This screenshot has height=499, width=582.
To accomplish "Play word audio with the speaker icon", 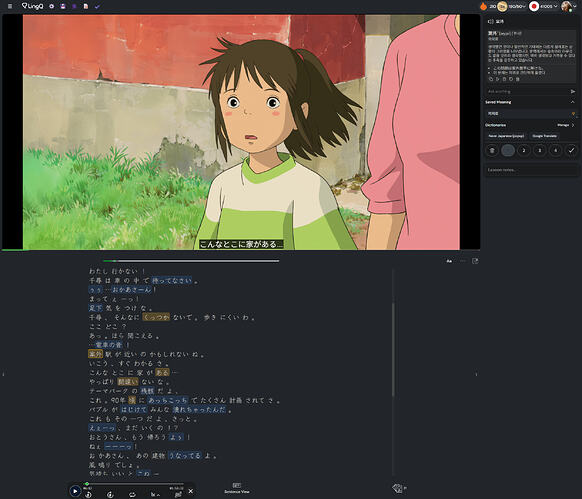I will [490, 22].
